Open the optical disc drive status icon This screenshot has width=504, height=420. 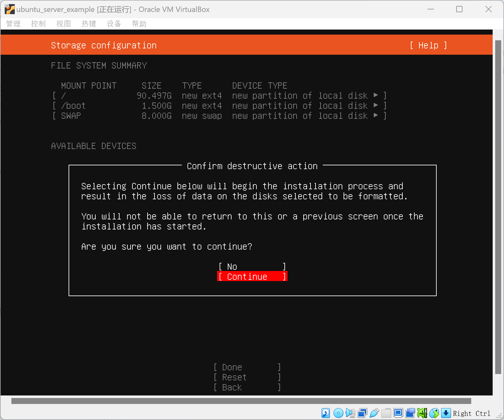tap(338, 413)
